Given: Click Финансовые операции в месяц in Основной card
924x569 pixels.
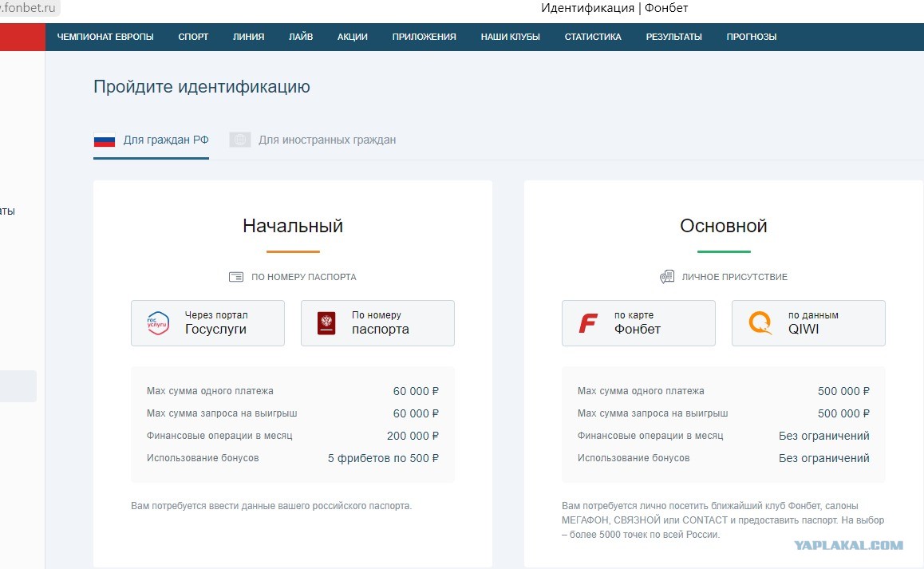Looking at the screenshot, I should point(650,436).
